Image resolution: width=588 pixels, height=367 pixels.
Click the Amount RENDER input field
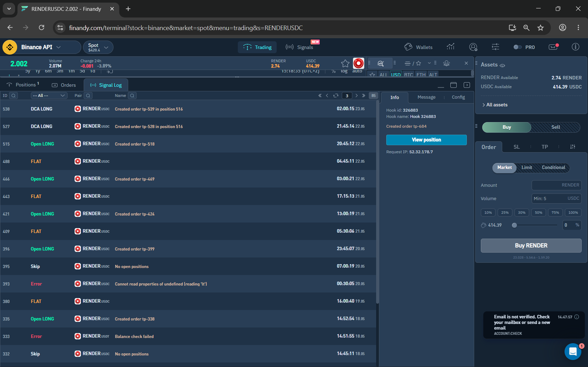click(556, 185)
